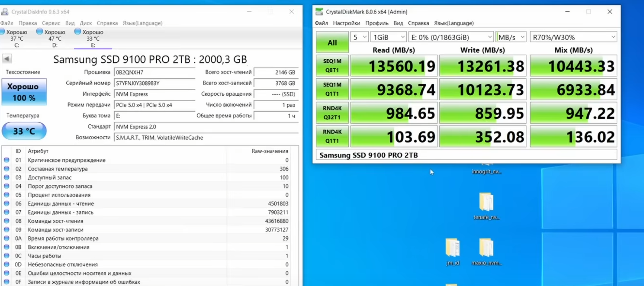Open the MB/s unit dropdown

click(511, 37)
